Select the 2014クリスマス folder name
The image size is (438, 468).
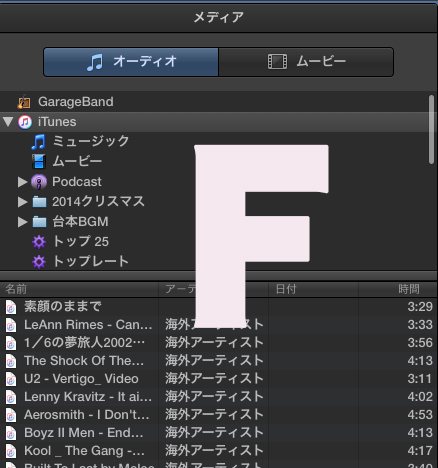pyautogui.click(x=98, y=202)
